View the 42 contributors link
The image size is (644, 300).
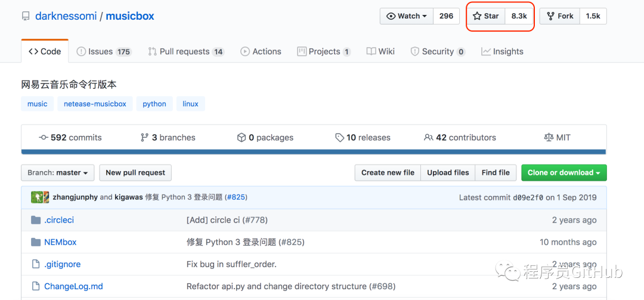(x=460, y=138)
